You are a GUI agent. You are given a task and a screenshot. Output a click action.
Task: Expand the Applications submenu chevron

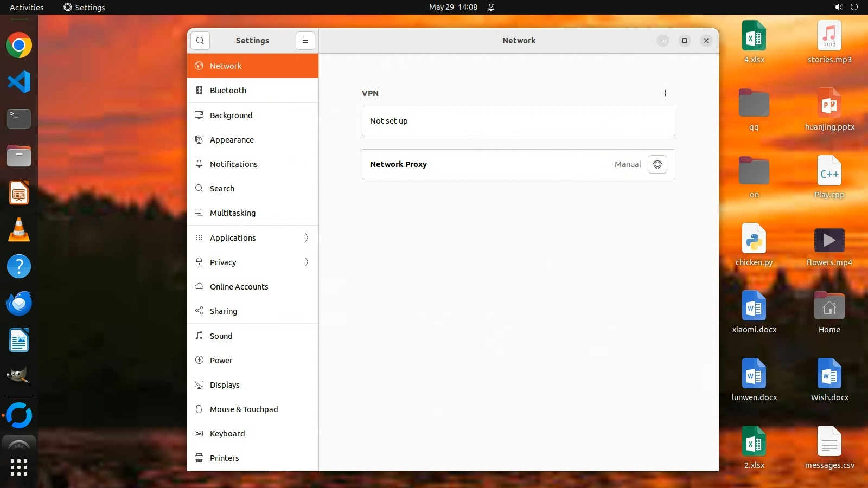click(307, 238)
